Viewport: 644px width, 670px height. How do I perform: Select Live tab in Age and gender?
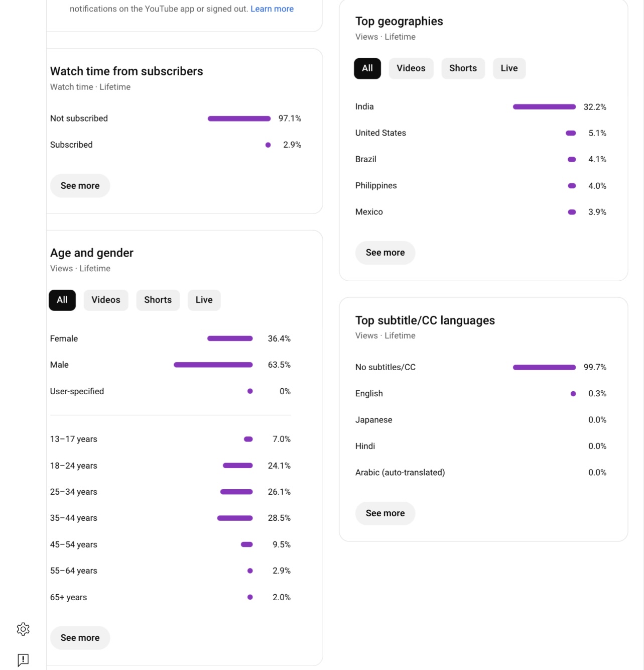click(204, 300)
